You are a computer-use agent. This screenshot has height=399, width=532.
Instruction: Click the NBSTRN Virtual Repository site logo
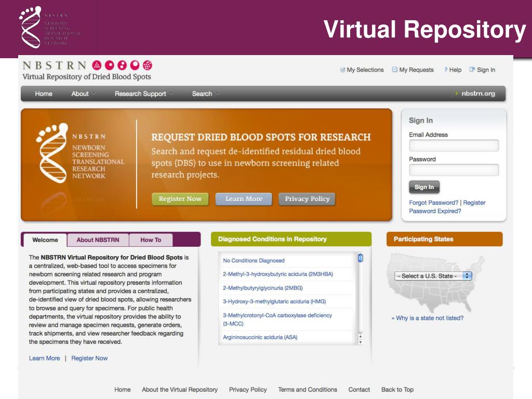pos(87,71)
